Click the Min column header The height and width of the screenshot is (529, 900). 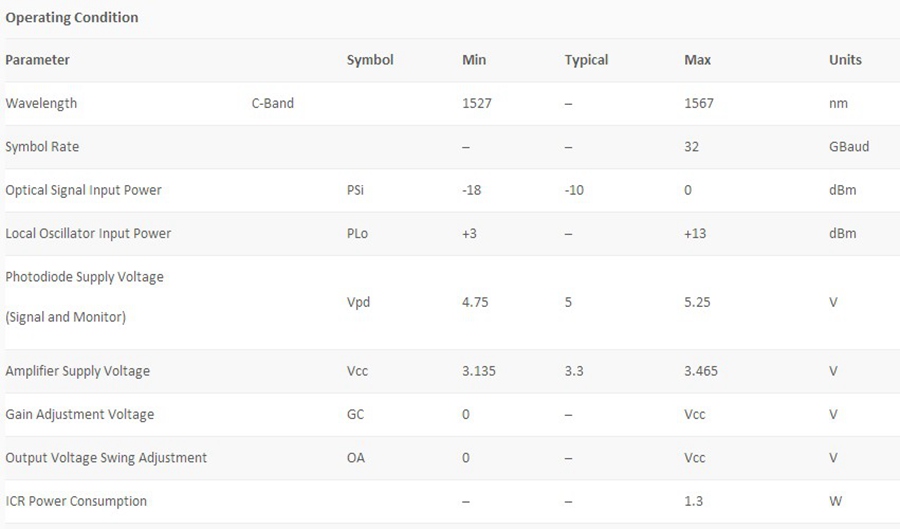(x=474, y=60)
